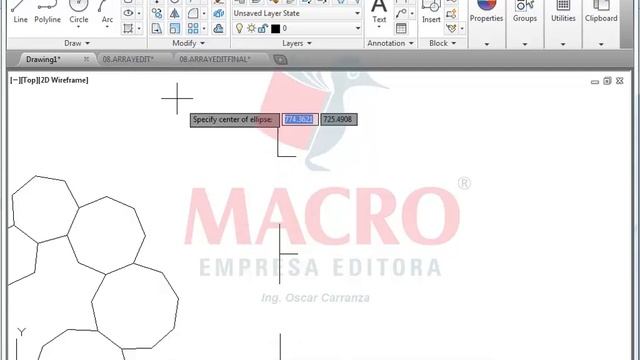Activate the Copy tool in Modify panel
640x360 pixels.
click(157, 13)
